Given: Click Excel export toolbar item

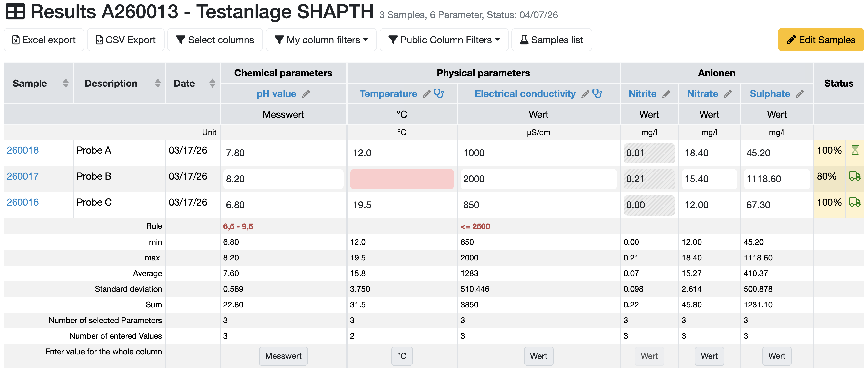Looking at the screenshot, I should (44, 40).
